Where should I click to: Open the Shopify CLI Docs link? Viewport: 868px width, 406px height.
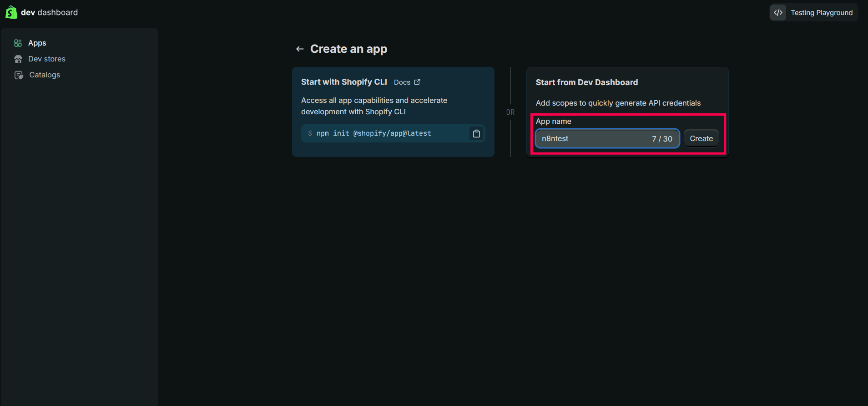point(402,82)
